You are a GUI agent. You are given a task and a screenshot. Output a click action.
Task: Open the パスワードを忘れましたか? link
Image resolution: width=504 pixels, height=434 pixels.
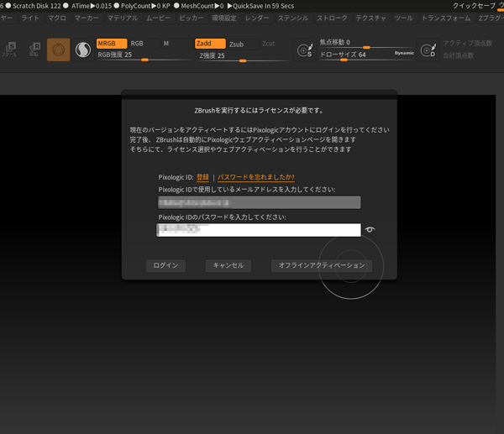click(256, 177)
